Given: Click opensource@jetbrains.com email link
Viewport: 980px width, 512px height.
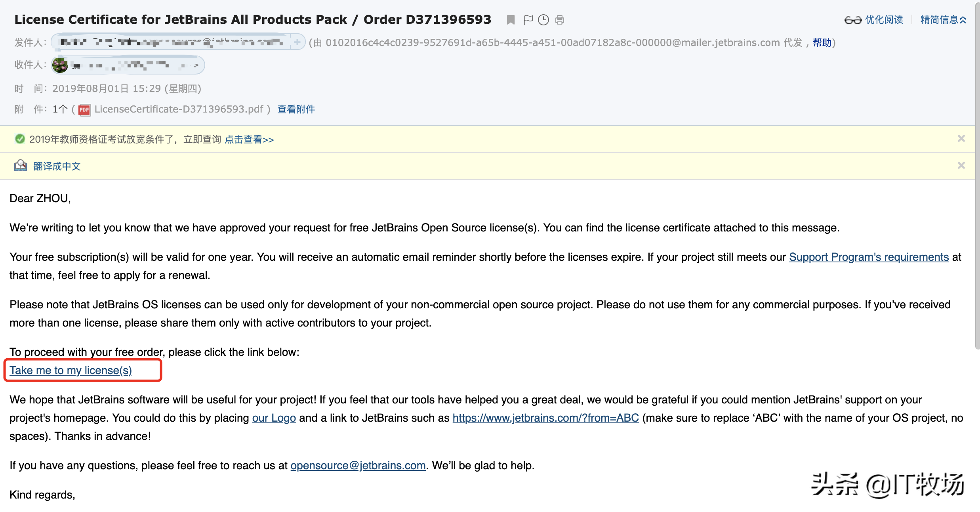Looking at the screenshot, I should [358, 466].
